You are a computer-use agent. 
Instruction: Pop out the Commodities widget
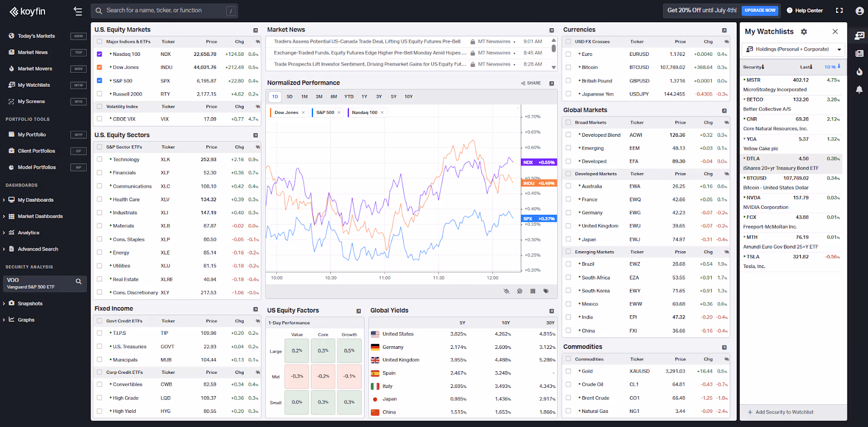pyautogui.click(x=724, y=347)
